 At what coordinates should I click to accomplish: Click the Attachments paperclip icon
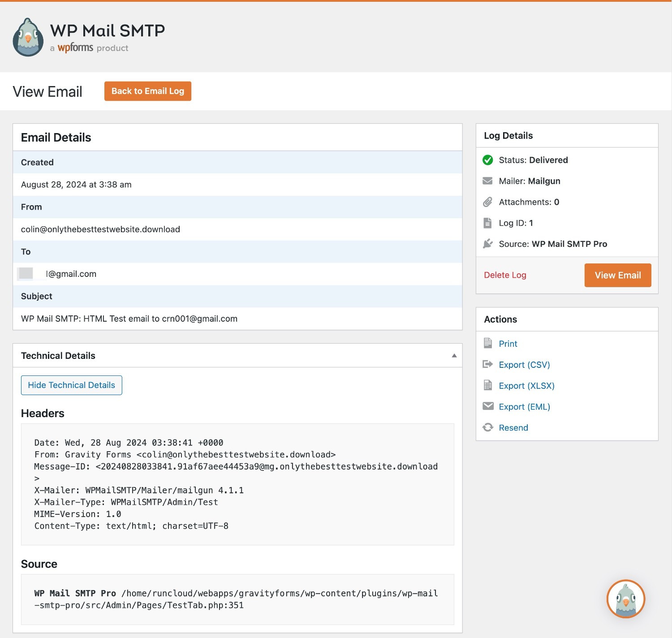(x=487, y=202)
